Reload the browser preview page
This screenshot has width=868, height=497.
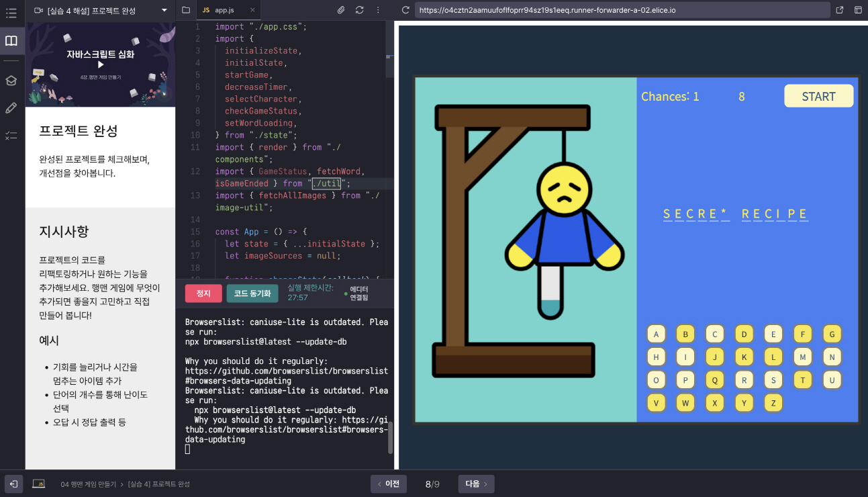coord(405,10)
